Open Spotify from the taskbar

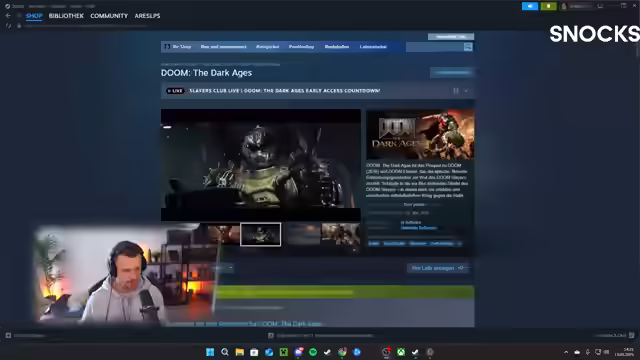[313, 352]
